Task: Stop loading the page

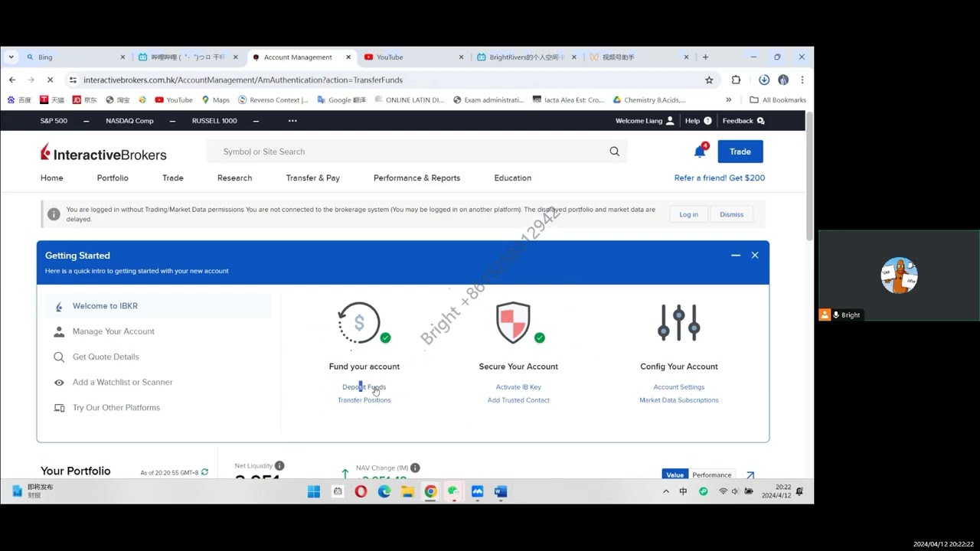Action: coord(50,80)
